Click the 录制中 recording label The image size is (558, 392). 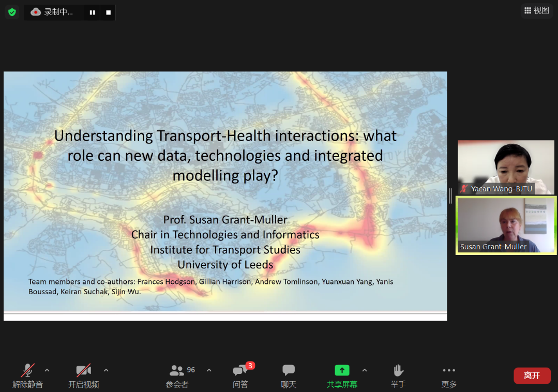coord(58,12)
